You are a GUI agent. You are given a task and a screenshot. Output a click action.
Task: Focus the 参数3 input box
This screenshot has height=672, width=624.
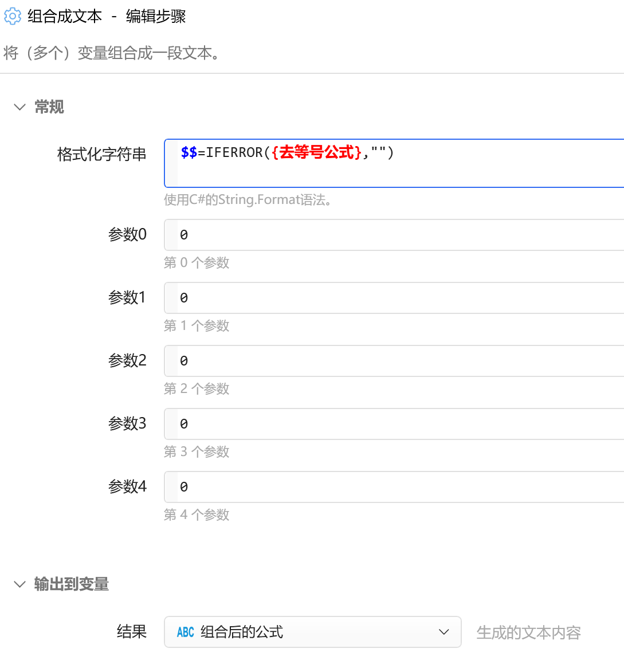point(395,424)
